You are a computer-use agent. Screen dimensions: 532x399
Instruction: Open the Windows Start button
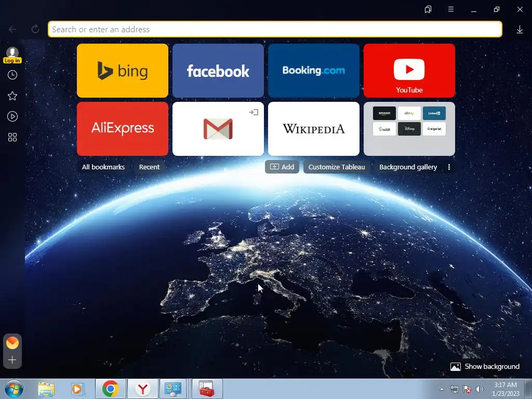pyautogui.click(x=14, y=389)
